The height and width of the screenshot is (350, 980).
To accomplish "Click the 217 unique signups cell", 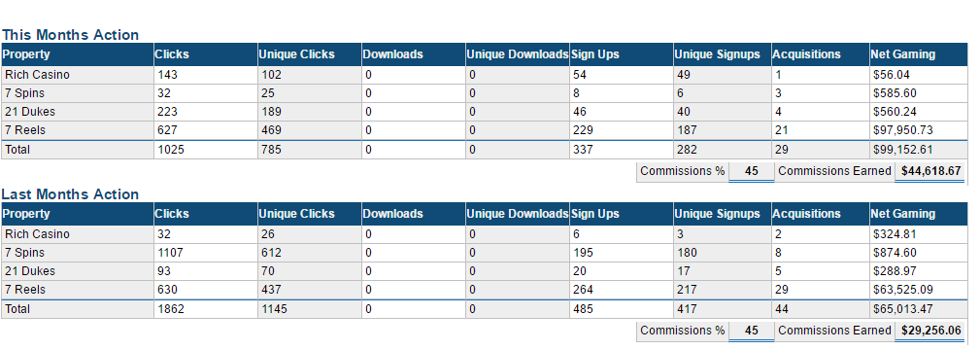I will (722, 290).
